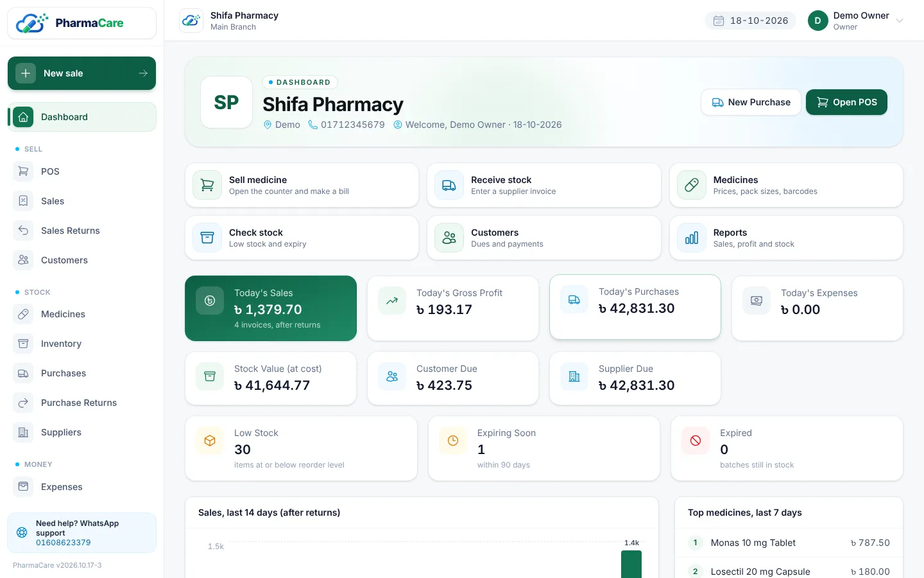Viewport: 924px width, 578px height.
Task: Open Customers in the sidebar menu
Action: click(x=82, y=260)
